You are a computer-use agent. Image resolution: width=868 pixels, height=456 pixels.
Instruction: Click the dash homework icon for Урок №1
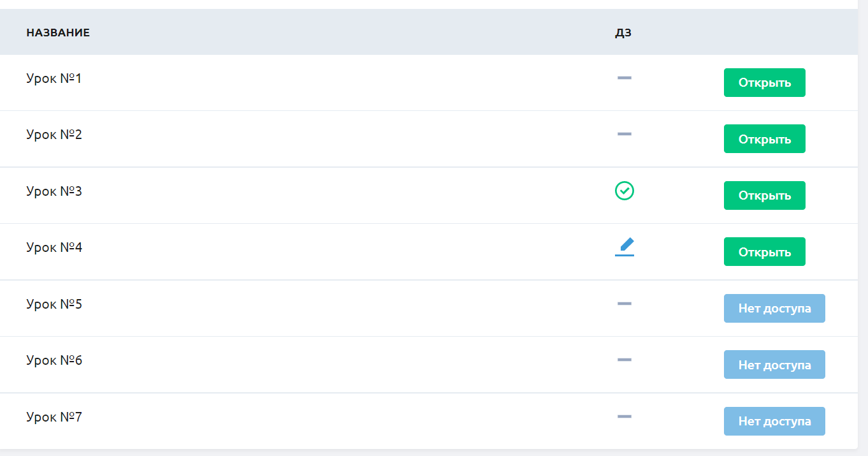(625, 78)
